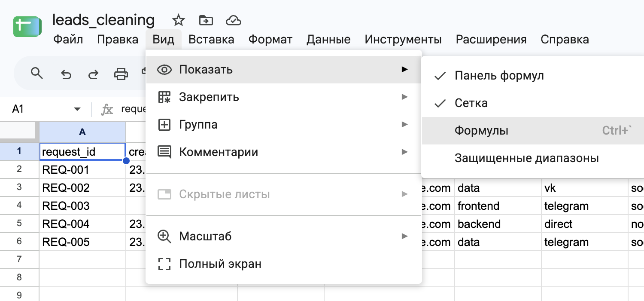Open the Файл menu

click(x=68, y=40)
